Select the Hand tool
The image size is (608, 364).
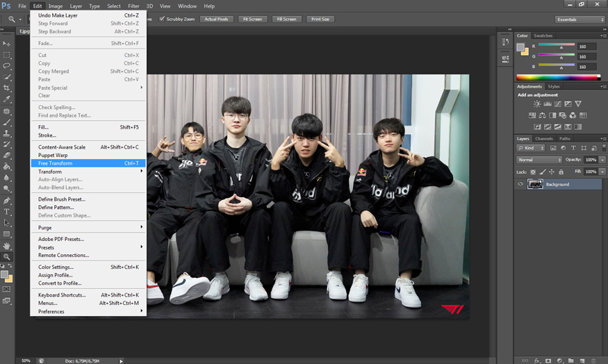tap(7, 245)
